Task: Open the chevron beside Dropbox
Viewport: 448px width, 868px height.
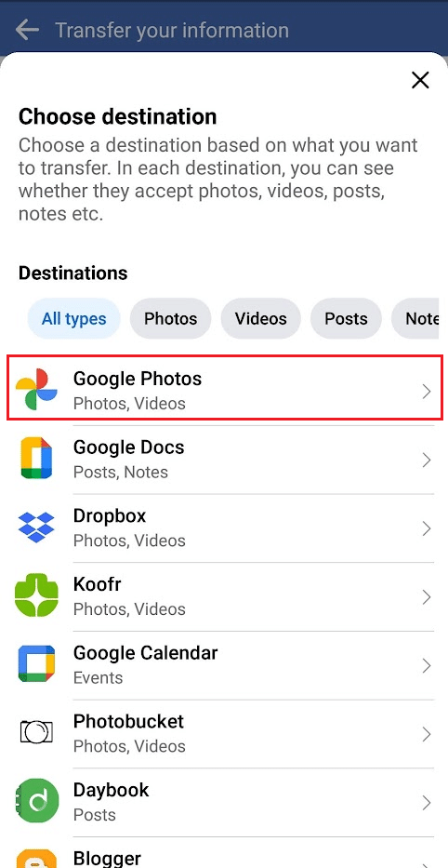Action: click(x=426, y=528)
